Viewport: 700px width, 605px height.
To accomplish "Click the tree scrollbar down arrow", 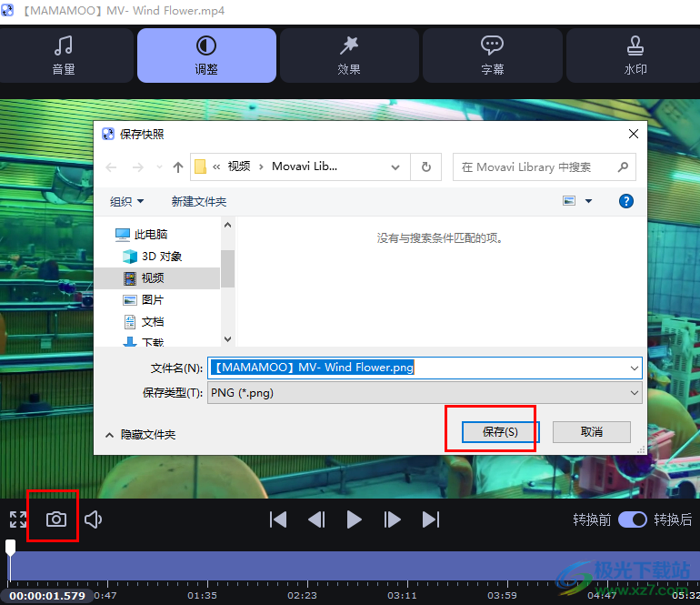I will coord(227,339).
